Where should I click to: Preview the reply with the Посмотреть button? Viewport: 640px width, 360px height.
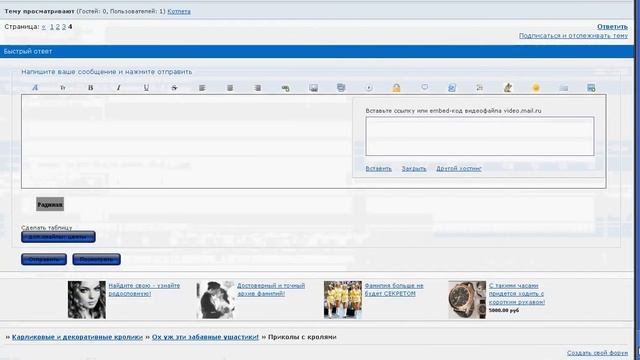pyautogui.click(x=96, y=259)
